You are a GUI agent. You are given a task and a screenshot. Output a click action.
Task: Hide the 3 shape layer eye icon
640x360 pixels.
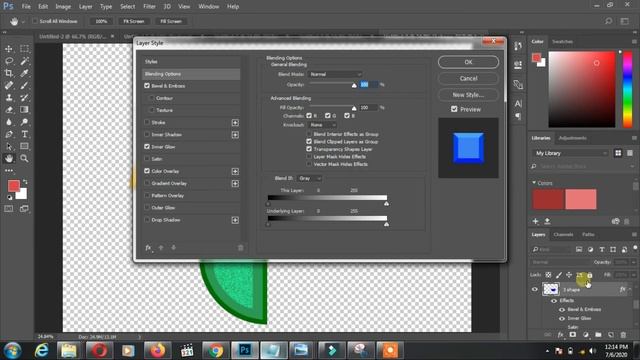tap(535, 289)
